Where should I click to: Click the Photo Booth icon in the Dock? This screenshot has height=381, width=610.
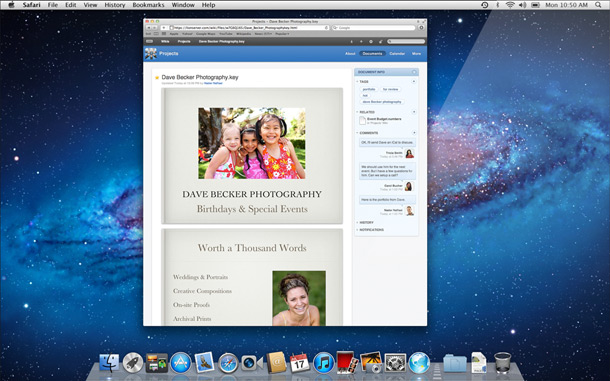(x=347, y=363)
